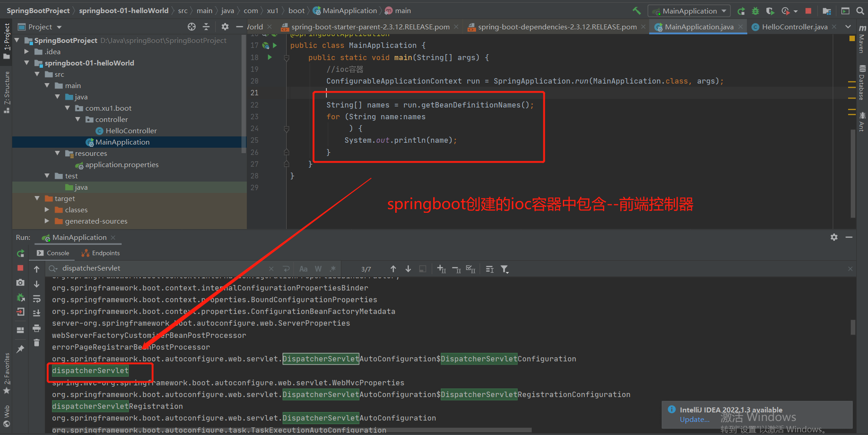
Task: Attach debugger from the Run panel
Action: [x=20, y=298]
